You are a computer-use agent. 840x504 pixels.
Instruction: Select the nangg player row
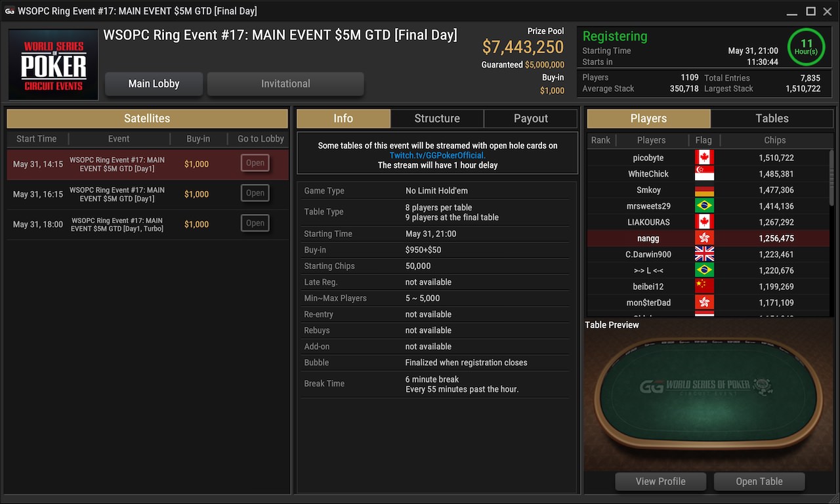(710, 238)
